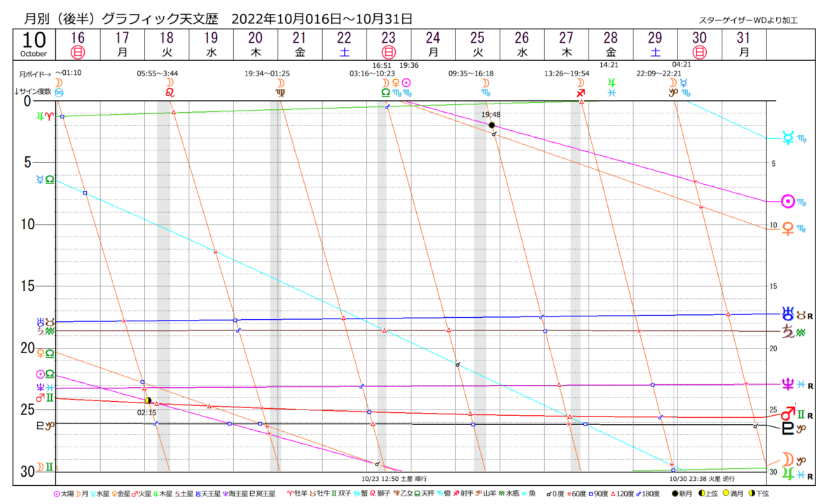Screen dimensions: 828x504
Task: Open the Sunday 23 date column header
Action: pyautogui.click(x=388, y=44)
